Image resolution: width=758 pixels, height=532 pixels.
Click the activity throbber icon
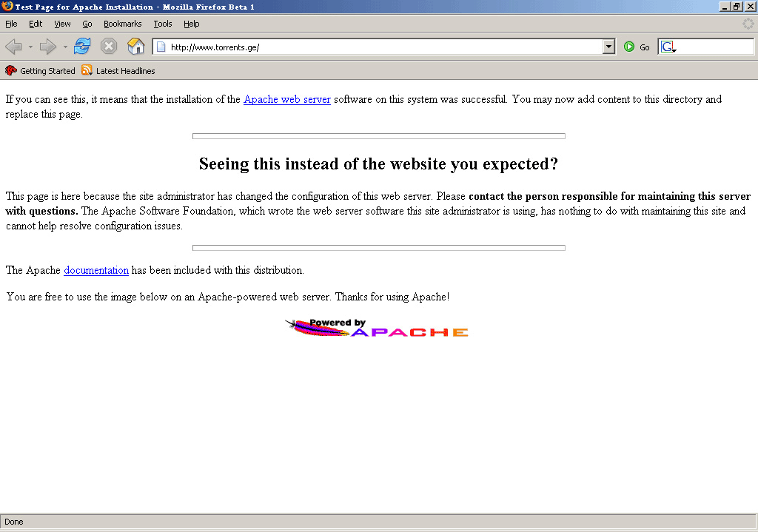point(748,24)
